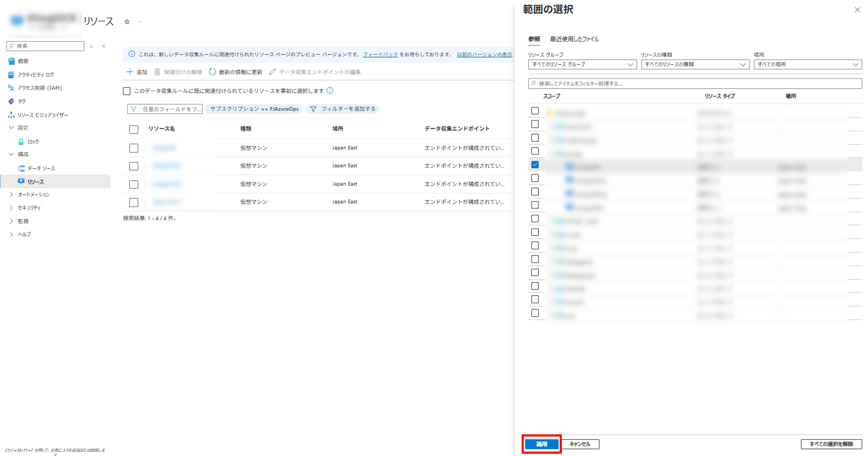Switch to the 最近使用したファイル tab
Viewport: 868px width, 456px height.
pos(574,39)
